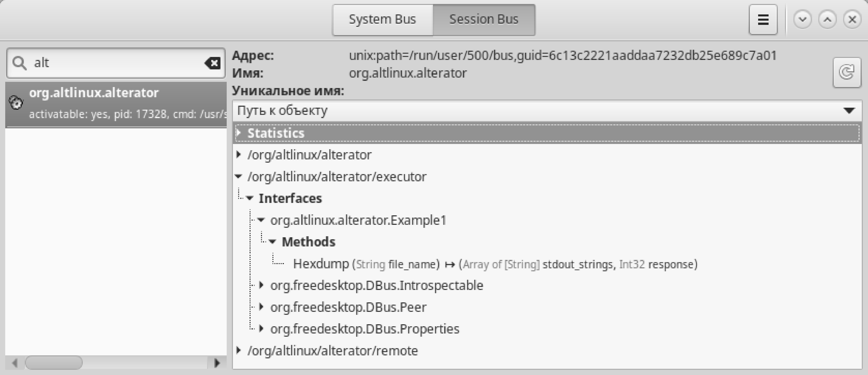868x375 pixels.
Task: Select the Hexdump method entry
Action: click(x=321, y=264)
